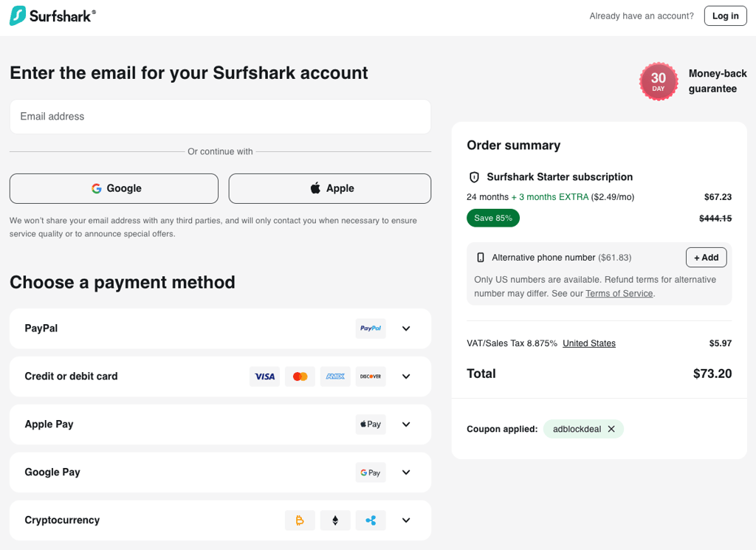Click the 'Order summary' heading
The image size is (756, 550).
[514, 145]
